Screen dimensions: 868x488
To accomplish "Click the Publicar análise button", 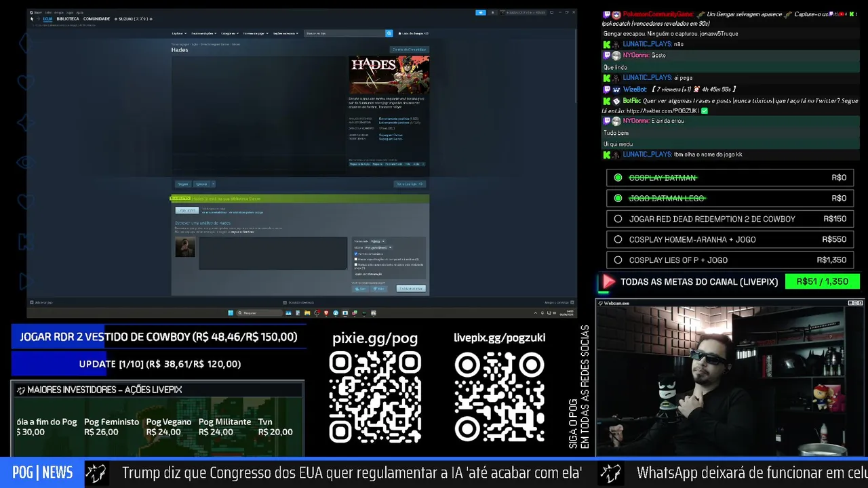I will 410,289.
